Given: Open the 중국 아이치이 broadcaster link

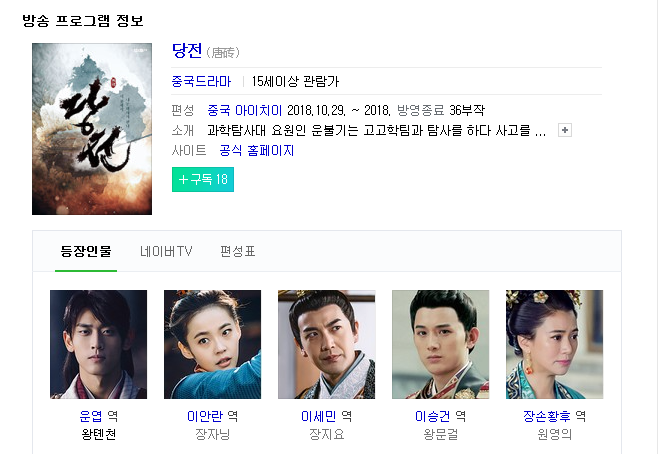Looking at the screenshot, I should [245, 110].
